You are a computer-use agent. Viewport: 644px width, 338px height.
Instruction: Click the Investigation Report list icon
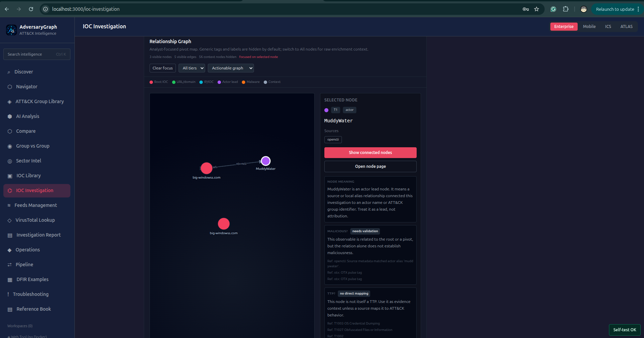10,235
